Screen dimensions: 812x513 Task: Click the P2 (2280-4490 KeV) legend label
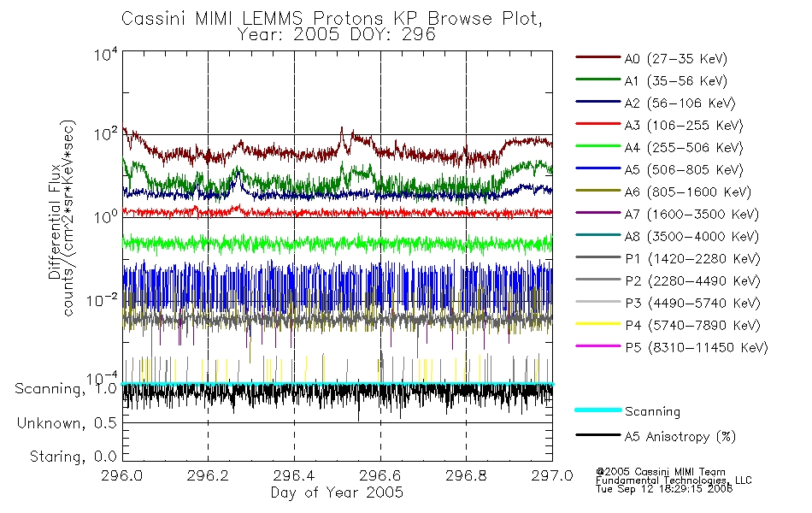pyautogui.click(x=692, y=281)
